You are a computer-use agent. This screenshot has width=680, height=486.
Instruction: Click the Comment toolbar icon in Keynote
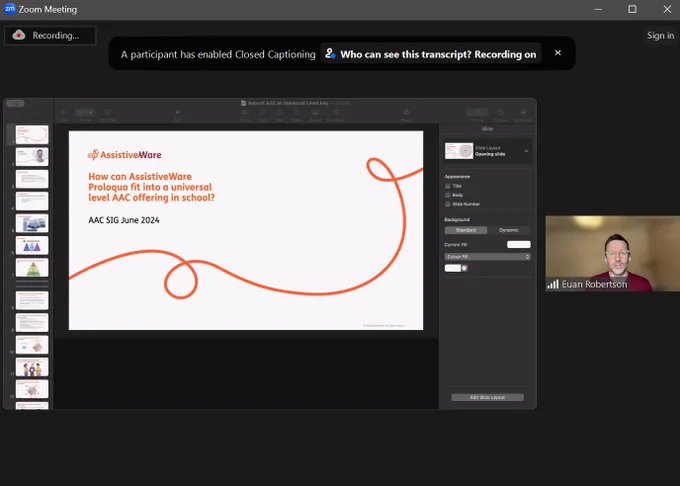pos(336,112)
